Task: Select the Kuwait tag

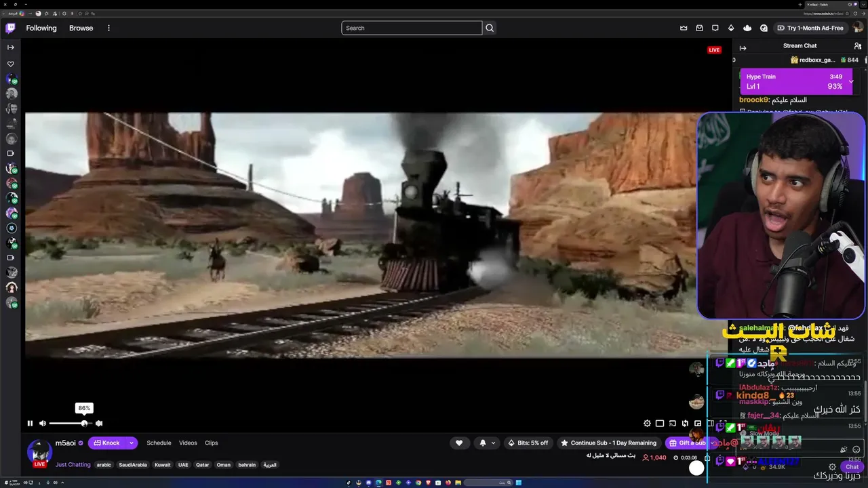Action: pos(163,465)
